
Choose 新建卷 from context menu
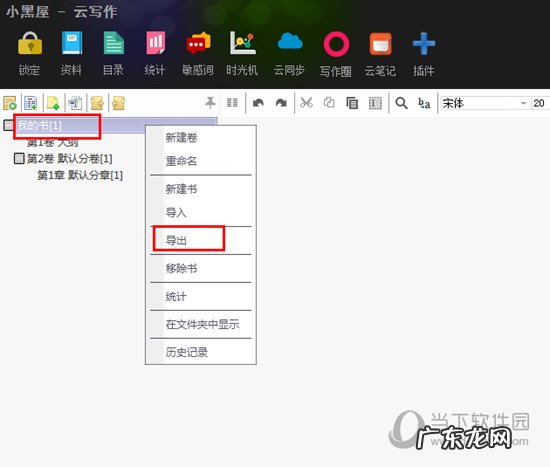[181, 138]
